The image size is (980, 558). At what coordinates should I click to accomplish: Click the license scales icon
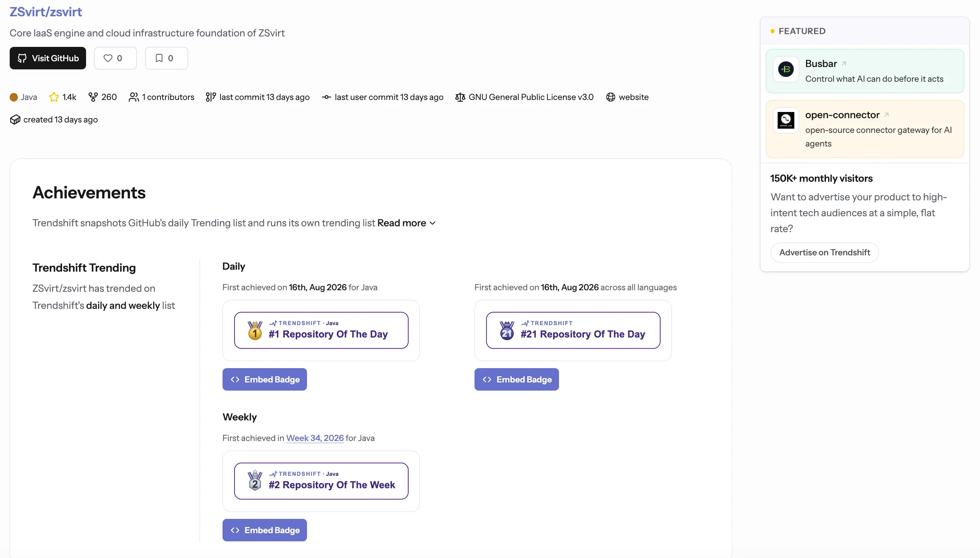(460, 97)
